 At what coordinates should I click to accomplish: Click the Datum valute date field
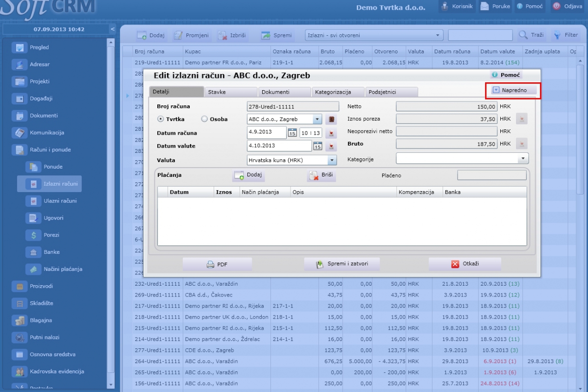(x=279, y=146)
